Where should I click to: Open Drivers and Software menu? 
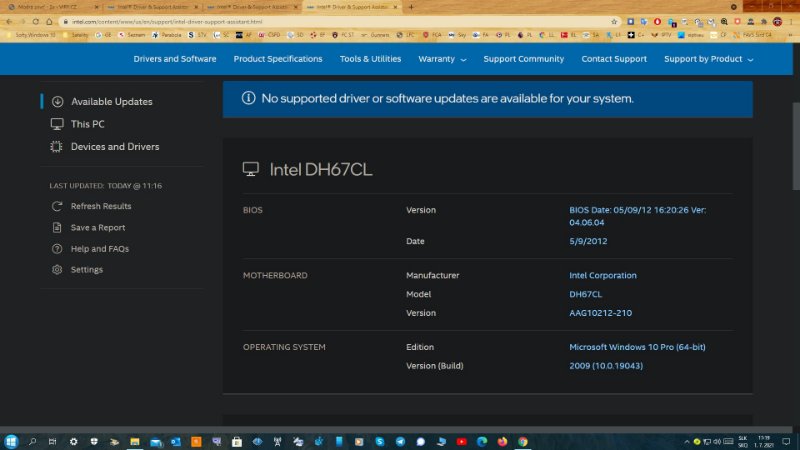pos(175,59)
